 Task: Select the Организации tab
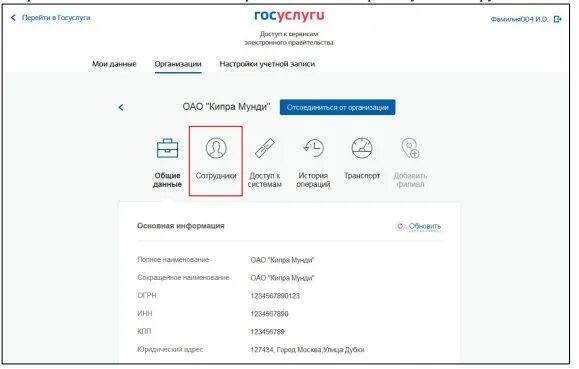178,64
